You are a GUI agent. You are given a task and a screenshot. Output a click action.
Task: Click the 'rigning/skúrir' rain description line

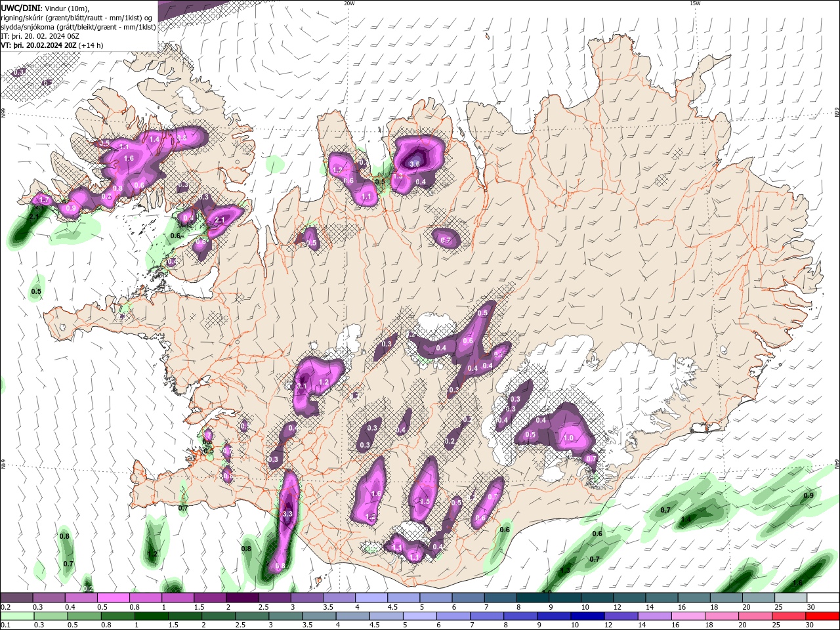point(77,17)
